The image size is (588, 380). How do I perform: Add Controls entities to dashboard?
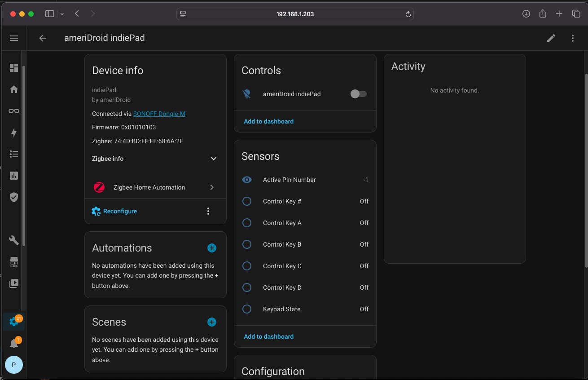tap(269, 121)
